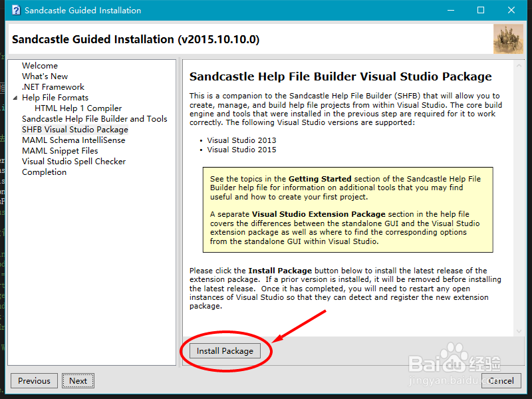This screenshot has width=532, height=399.
Task: Open the Visual Studio Spell Checker step
Action: [74, 162]
